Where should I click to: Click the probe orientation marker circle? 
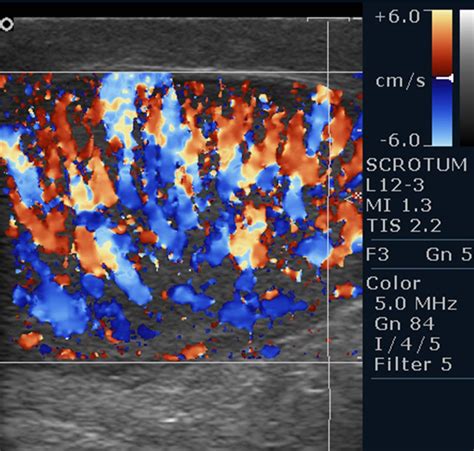(7, 24)
